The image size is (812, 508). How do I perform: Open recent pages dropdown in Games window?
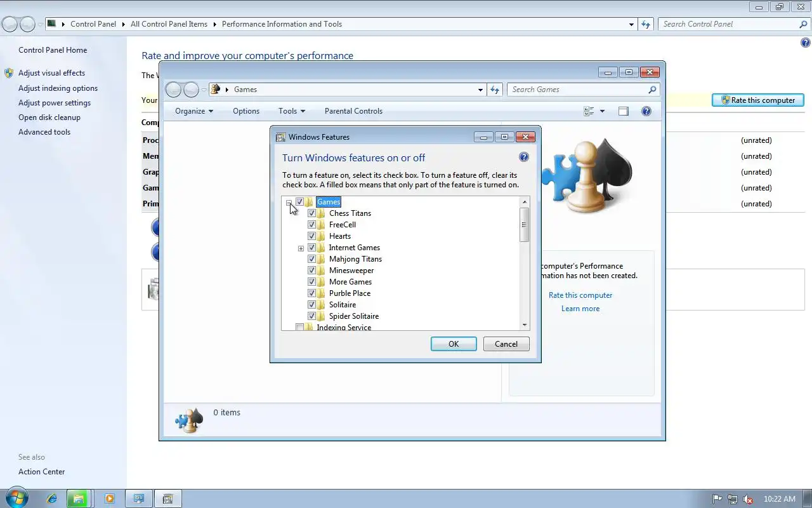tap(204, 90)
